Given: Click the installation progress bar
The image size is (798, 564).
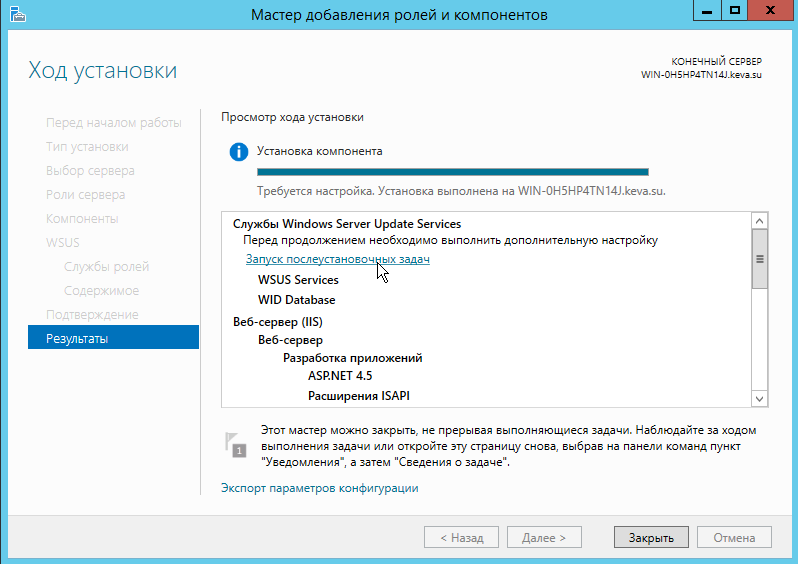Looking at the screenshot, I should [452, 172].
